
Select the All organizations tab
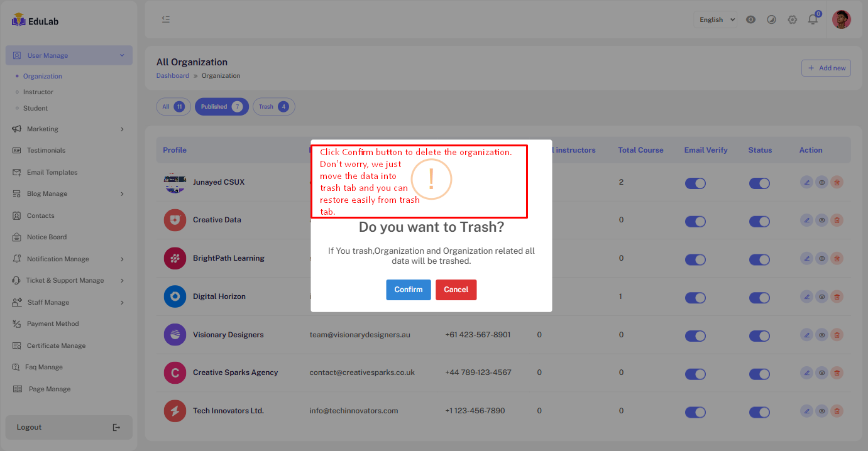coord(173,107)
